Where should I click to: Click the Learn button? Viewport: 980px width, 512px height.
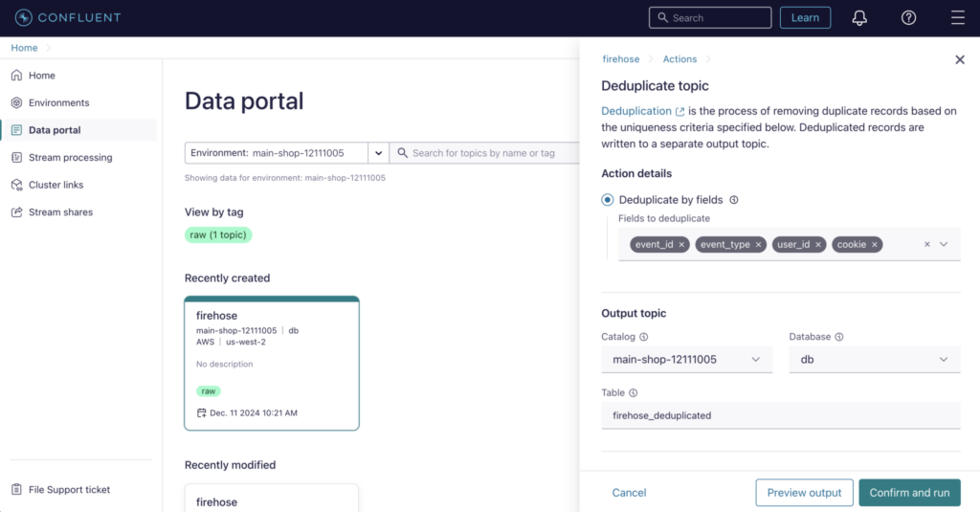[x=805, y=18]
